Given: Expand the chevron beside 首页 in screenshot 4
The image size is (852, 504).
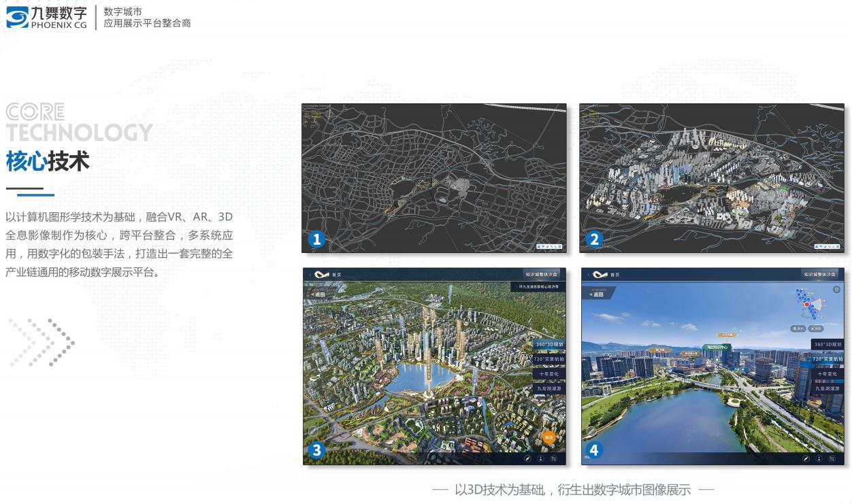Looking at the screenshot, I should (x=589, y=275).
